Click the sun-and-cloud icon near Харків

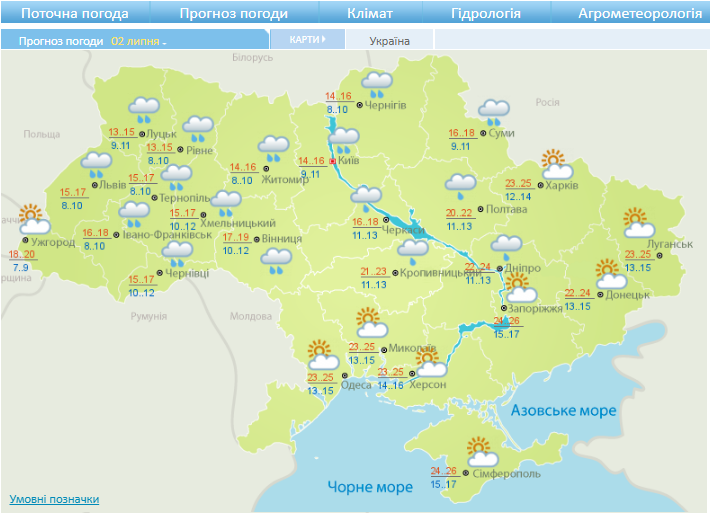point(556,164)
